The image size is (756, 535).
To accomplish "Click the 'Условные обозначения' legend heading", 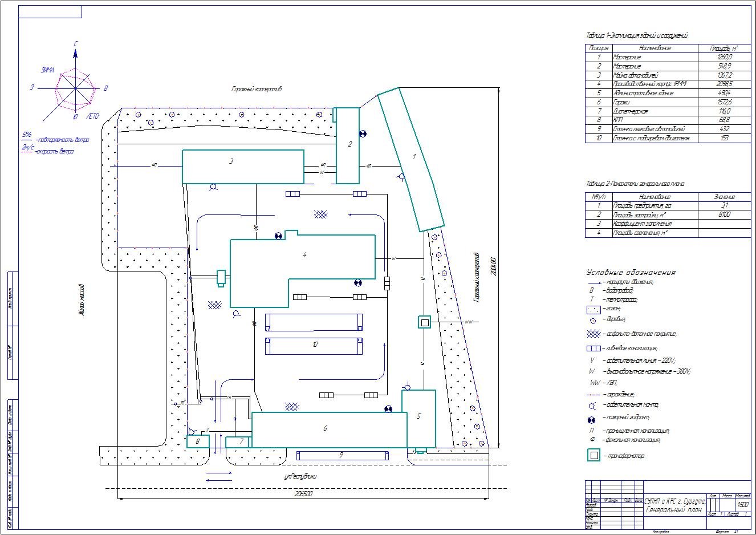I will pyautogui.click(x=631, y=273).
